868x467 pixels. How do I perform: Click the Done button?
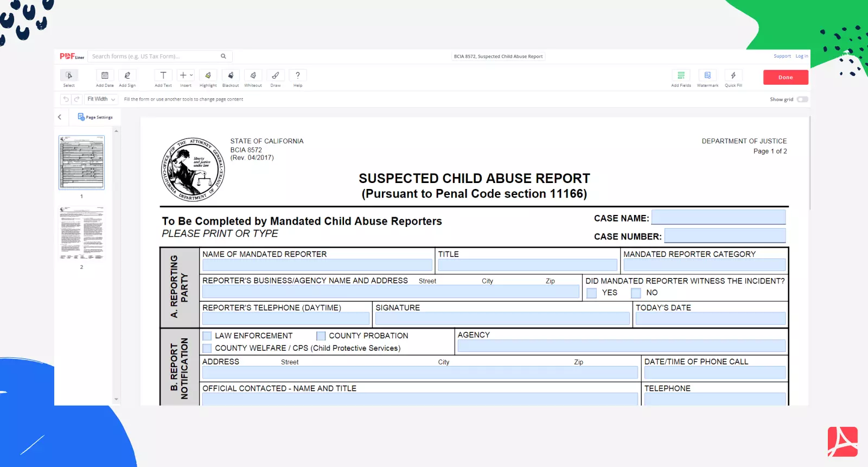[x=786, y=77]
